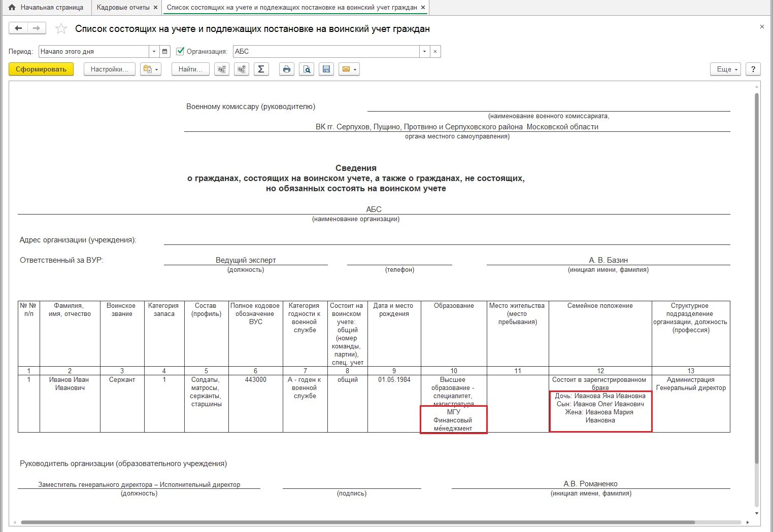Image resolution: width=773 pixels, height=532 pixels.
Task: Collapse all groups icon
Action: 222,69
